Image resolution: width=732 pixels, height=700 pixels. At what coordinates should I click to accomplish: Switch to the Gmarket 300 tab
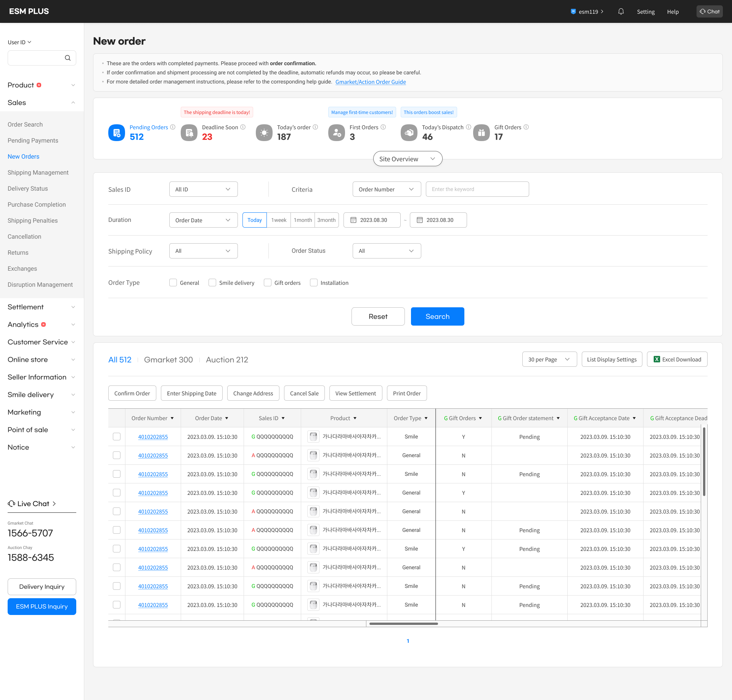click(168, 360)
